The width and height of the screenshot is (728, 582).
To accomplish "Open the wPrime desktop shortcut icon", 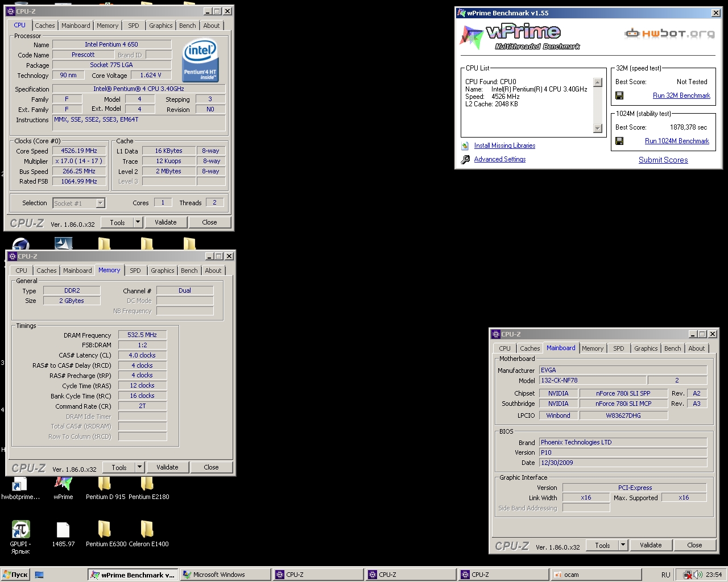I will [x=63, y=483].
